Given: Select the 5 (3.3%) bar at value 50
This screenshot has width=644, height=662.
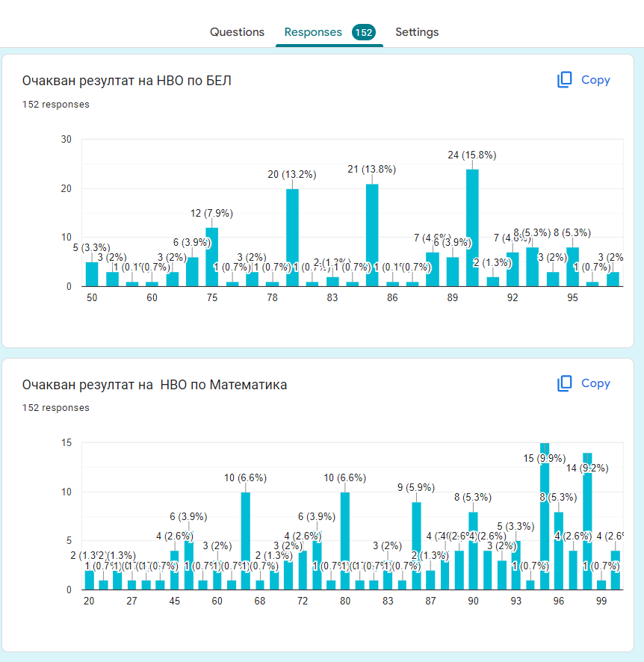Looking at the screenshot, I should click(x=92, y=274).
